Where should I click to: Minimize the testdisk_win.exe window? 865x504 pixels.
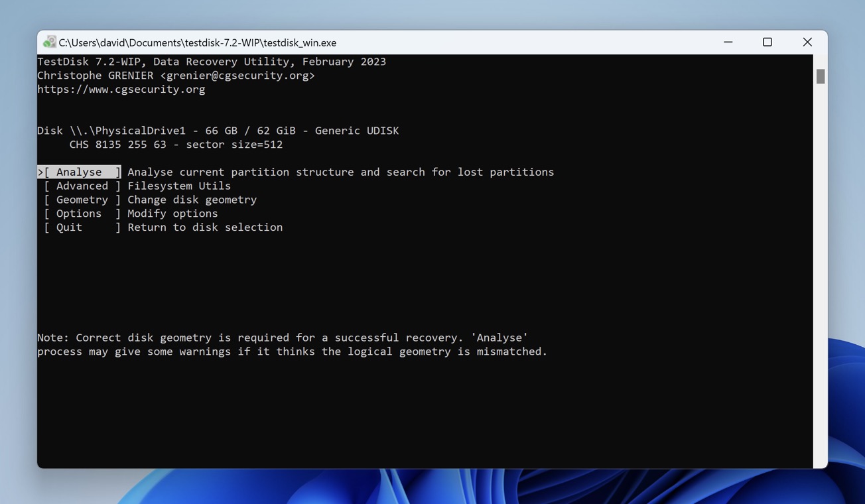(728, 42)
